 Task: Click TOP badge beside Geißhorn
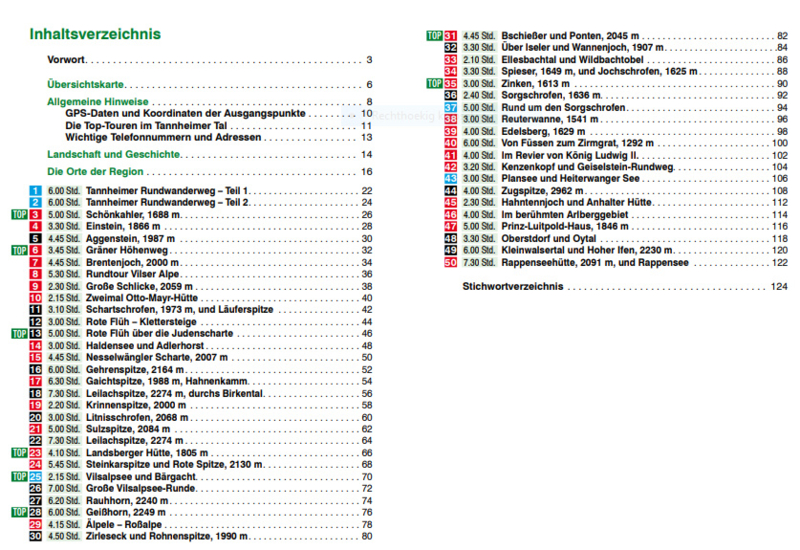19,512
